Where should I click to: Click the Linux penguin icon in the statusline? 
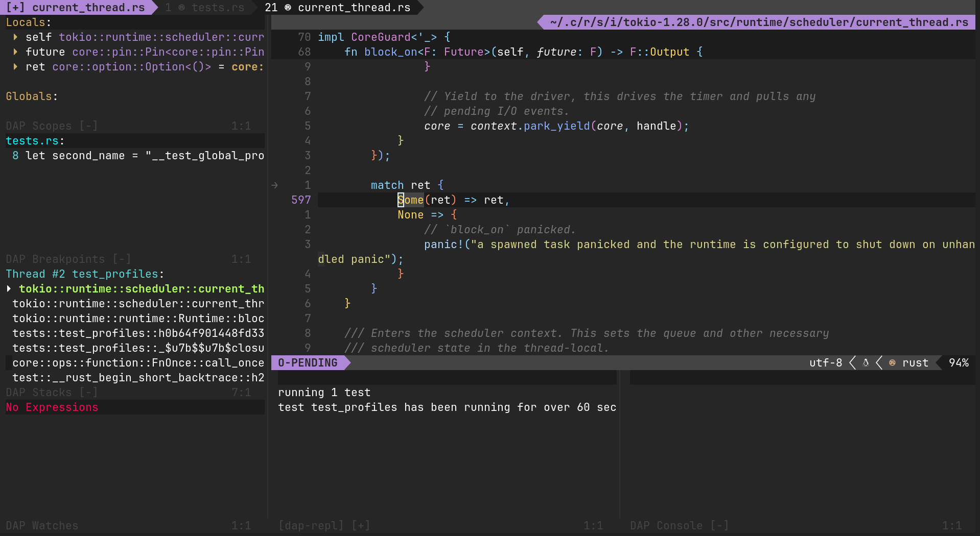865,362
